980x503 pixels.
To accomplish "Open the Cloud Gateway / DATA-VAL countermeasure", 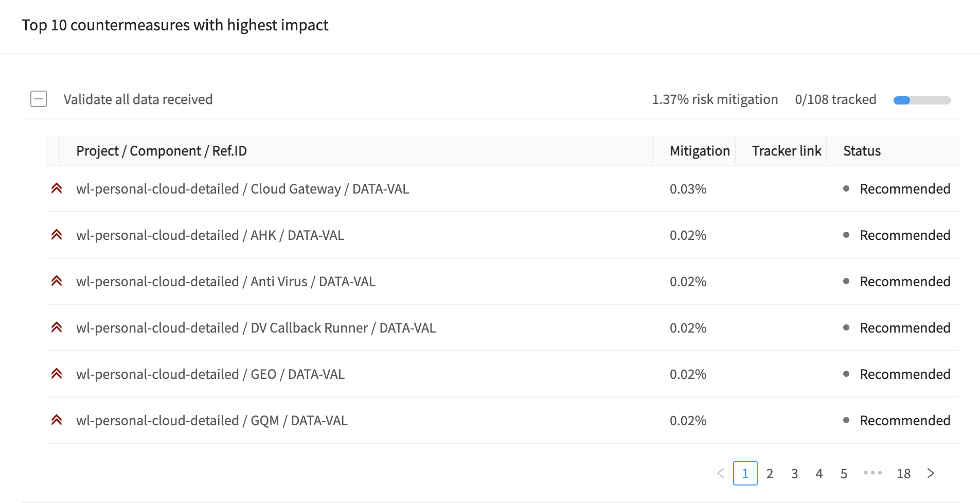I will pos(243,189).
